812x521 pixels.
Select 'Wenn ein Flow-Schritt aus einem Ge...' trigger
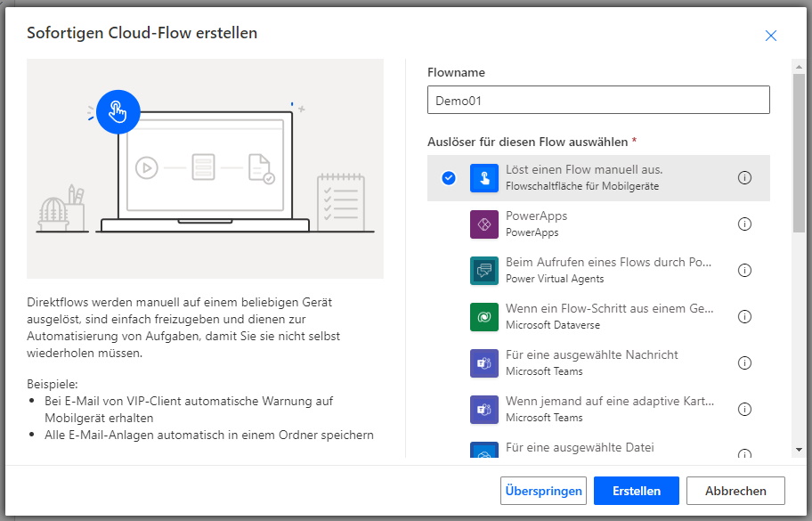pos(598,317)
